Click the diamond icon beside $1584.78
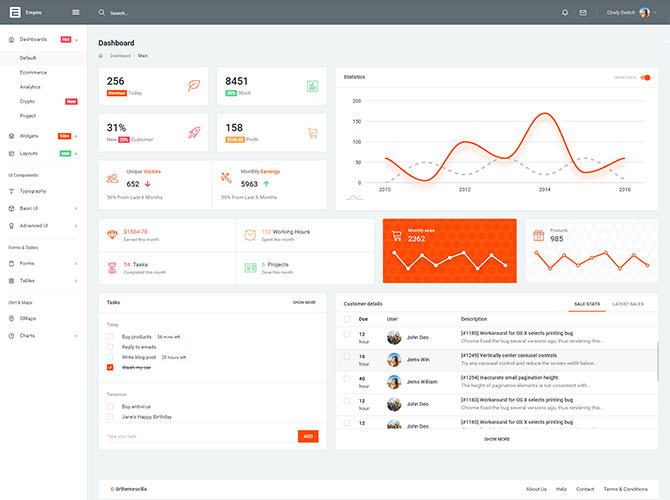This screenshot has height=500, width=670. (x=112, y=235)
